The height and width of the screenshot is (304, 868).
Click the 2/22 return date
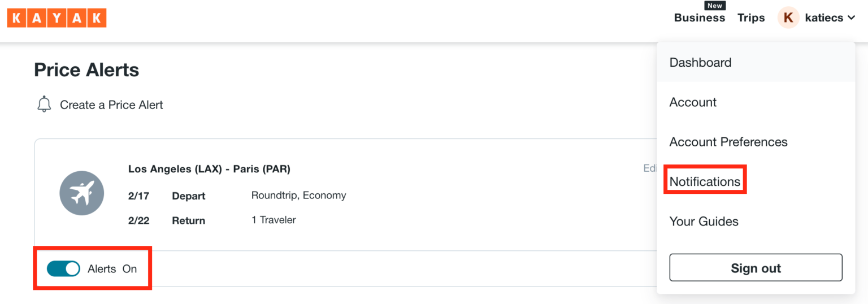(x=138, y=220)
